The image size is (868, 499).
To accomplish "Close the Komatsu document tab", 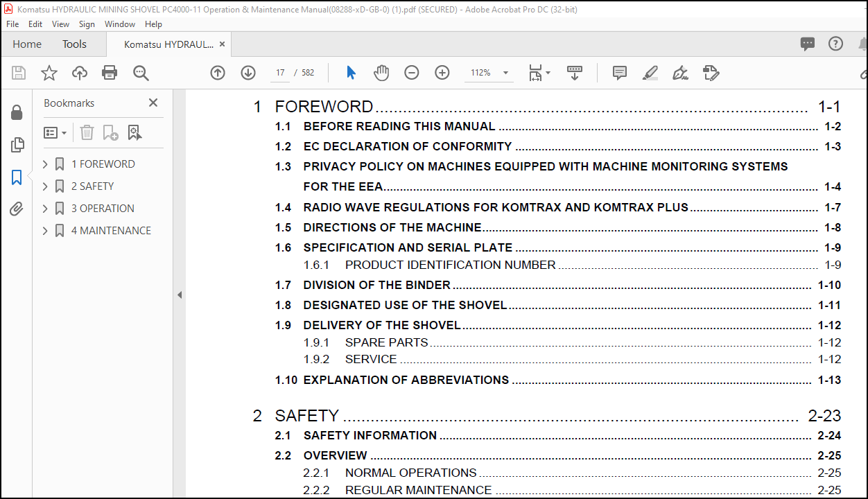I will 222,44.
